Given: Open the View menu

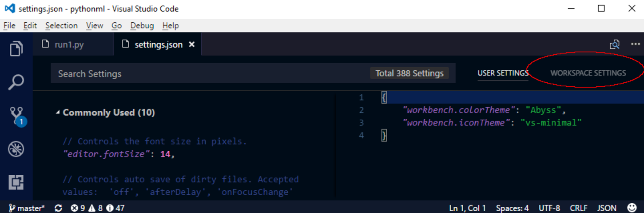Looking at the screenshot, I should point(94,25).
